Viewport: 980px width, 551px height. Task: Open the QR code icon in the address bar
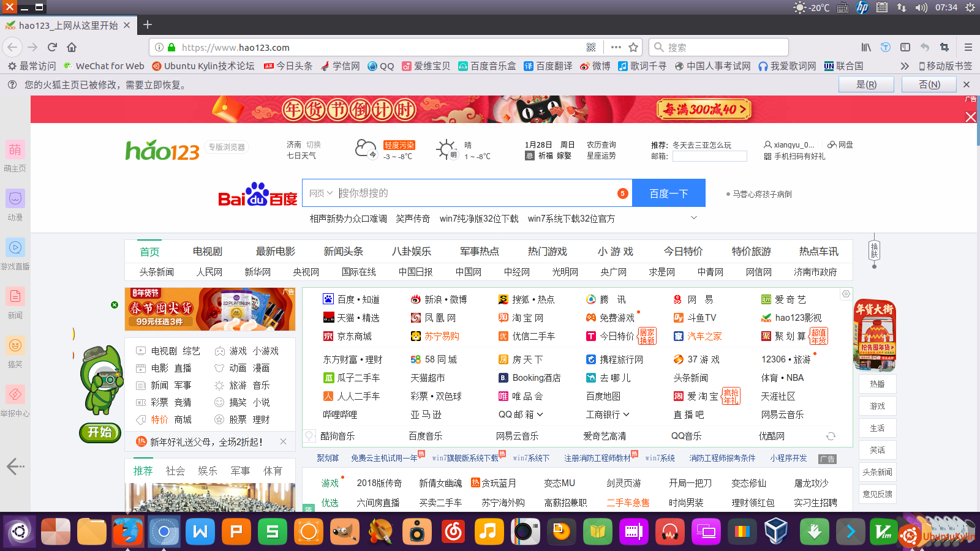click(591, 47)
